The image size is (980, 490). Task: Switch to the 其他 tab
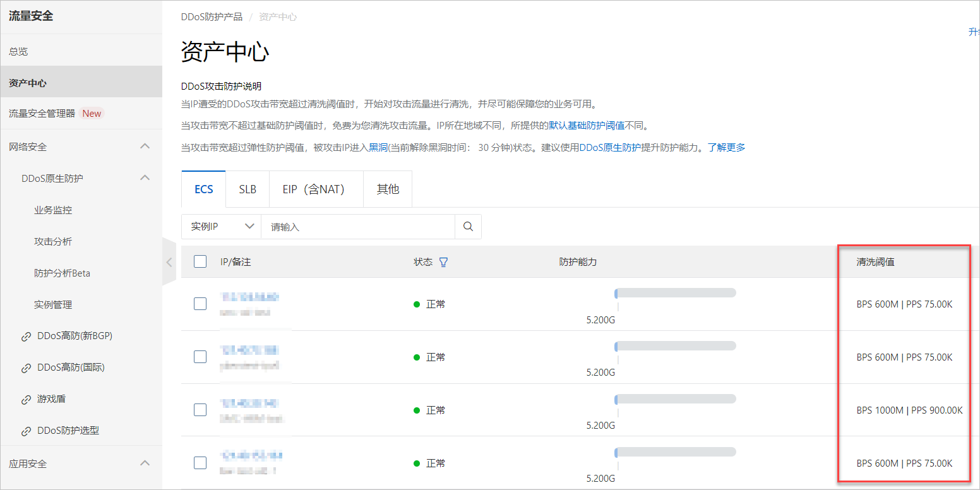tap(388, 189)
